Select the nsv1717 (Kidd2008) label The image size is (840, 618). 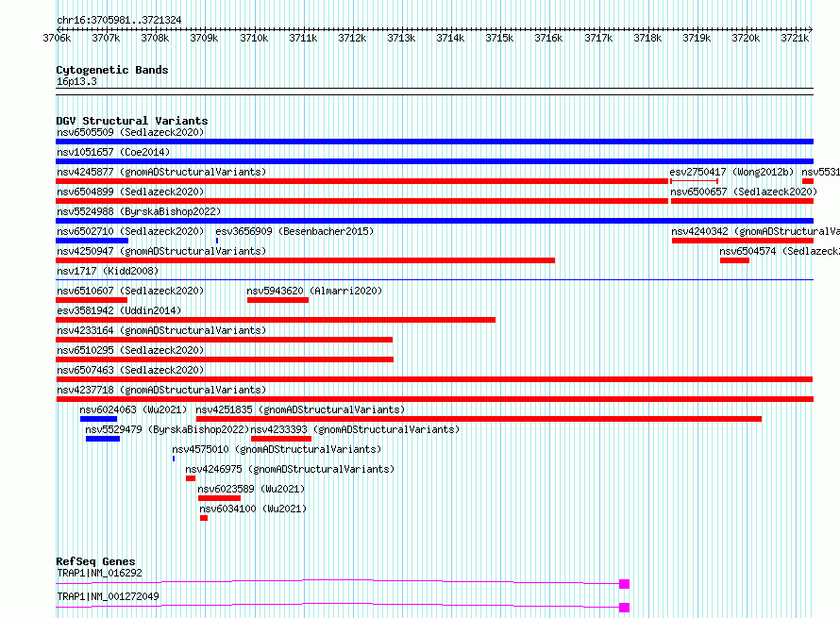(x=108, y=271)
